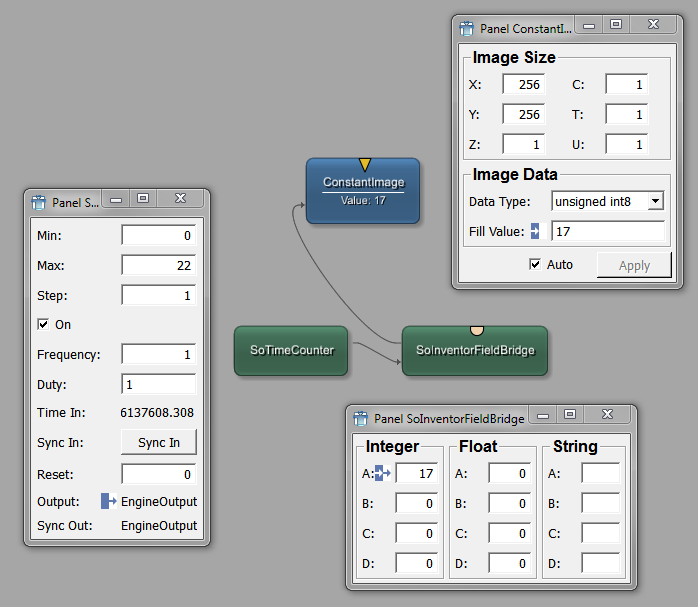Click the Fill Value field connection arrow icon
Viewport: 698px width, 607px height.
click(x=536, y=232)
